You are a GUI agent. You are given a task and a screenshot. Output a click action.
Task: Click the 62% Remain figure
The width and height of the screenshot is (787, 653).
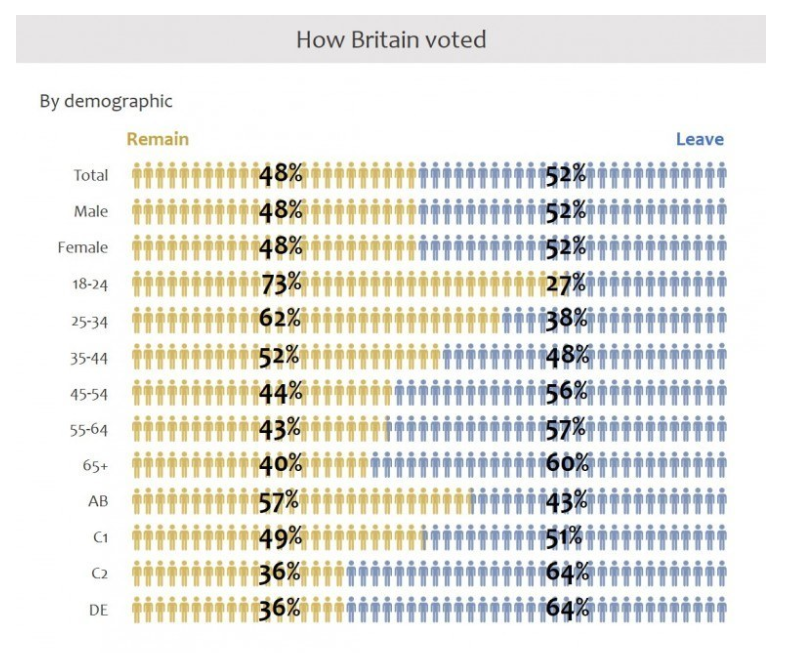(280, 319)
